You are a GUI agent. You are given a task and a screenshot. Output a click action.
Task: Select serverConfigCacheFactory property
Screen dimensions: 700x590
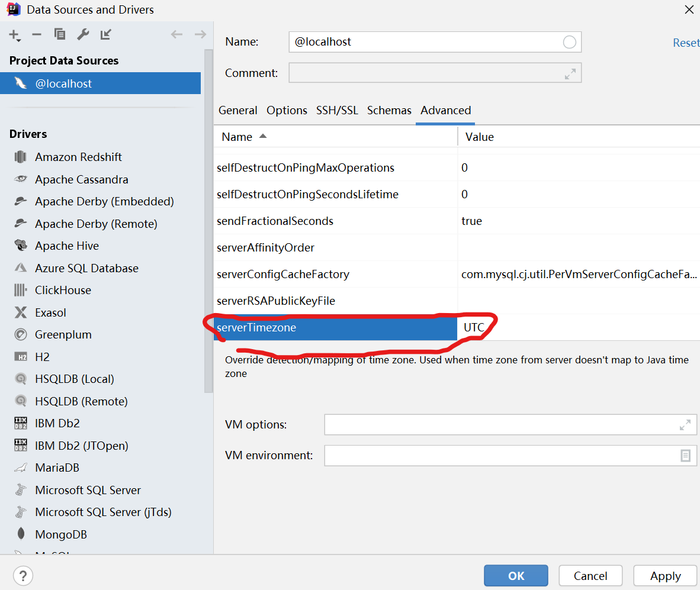(457, 274)
